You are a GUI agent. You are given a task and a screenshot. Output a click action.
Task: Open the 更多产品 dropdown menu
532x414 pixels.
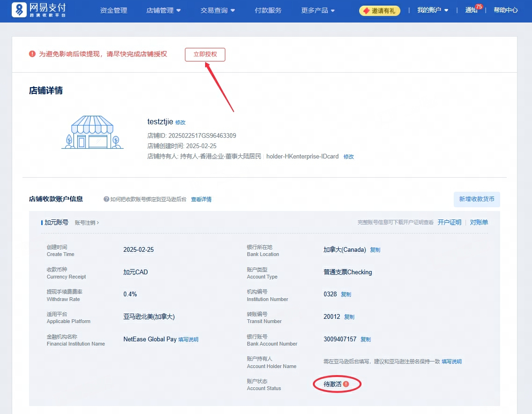[x=318, y=10]
